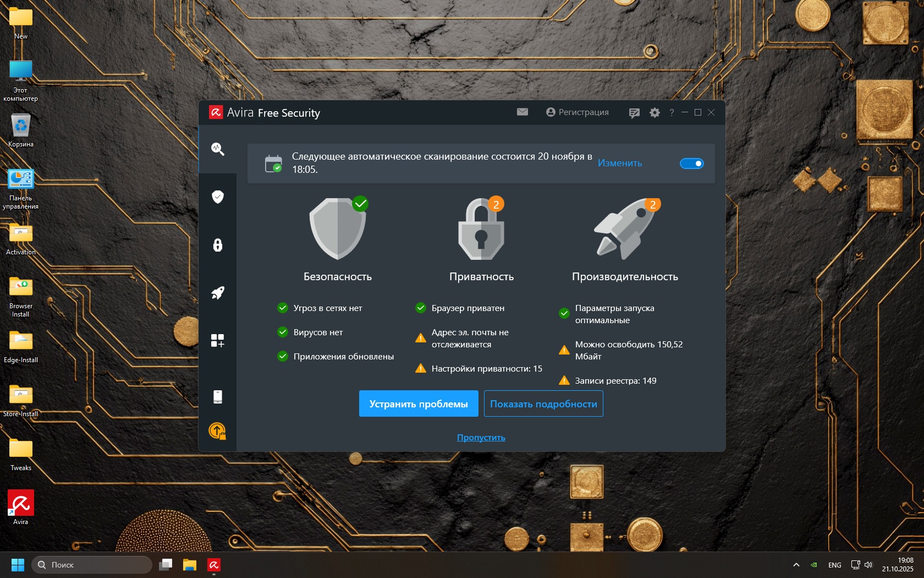Open the Privacy lock sidebar tab

(x=218, y=245)
